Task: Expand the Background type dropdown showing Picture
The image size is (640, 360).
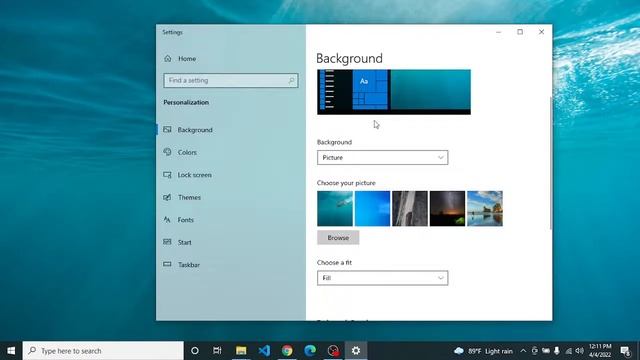Action: [x=382, y=158]
